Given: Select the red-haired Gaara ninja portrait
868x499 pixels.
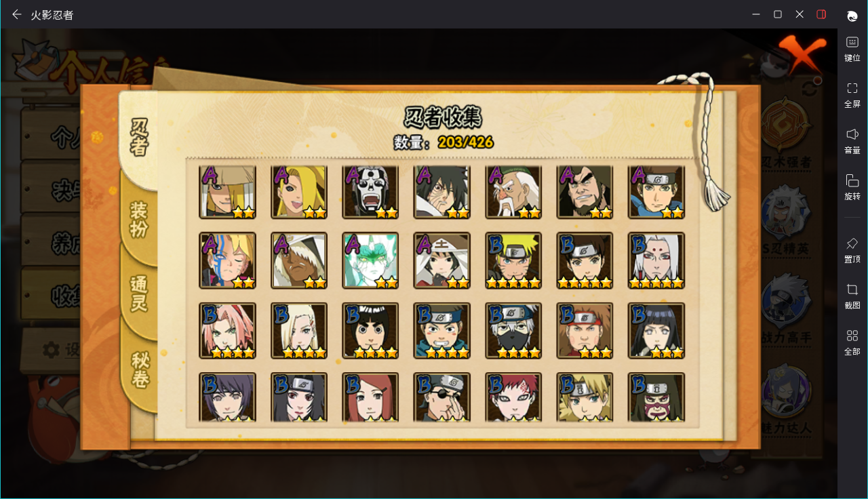Looking at the screenshot, I should pyautogui.click(x=513, y=397).
